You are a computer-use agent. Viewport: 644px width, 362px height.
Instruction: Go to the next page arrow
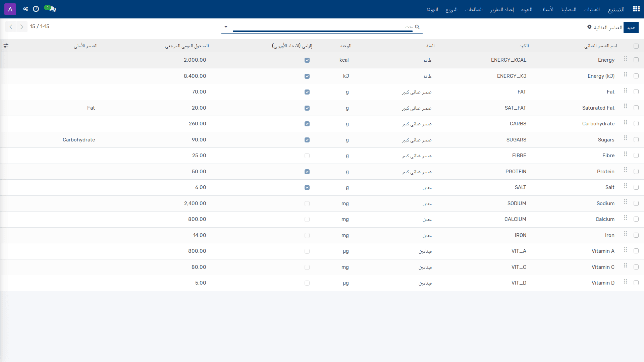(22, 27)
